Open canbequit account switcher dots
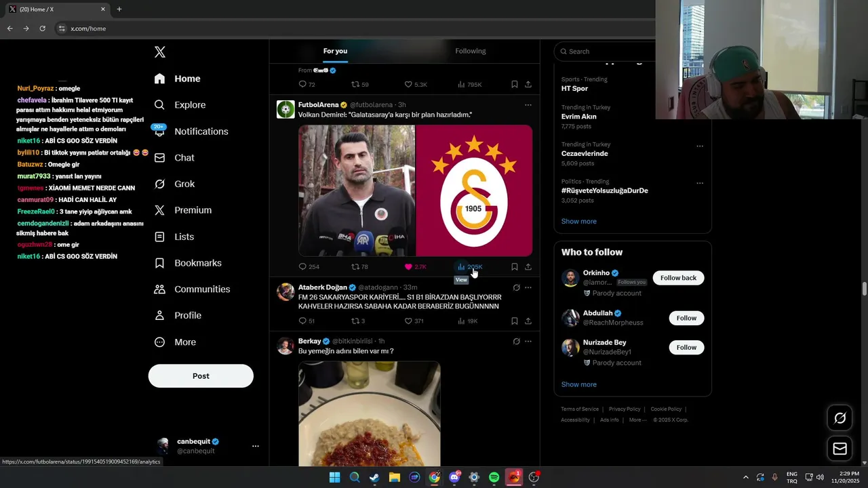This screenshot has width=868, height=488. (x=256, y=446)
